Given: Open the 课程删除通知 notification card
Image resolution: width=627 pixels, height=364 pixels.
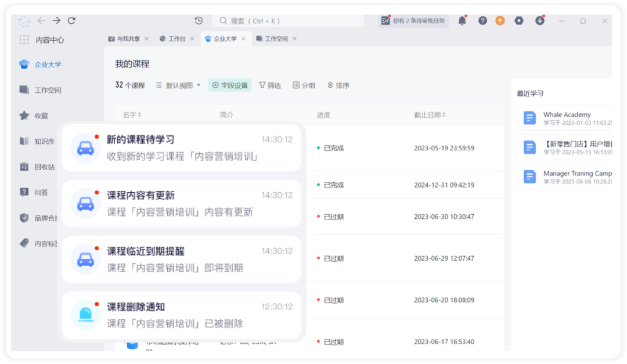Looking at the screenshot, I should pos(182,315).
